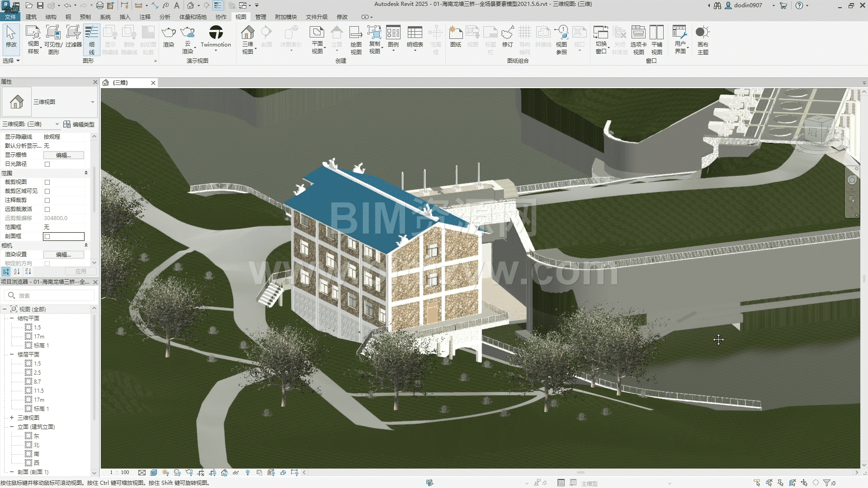Viewport: 868px width, 488px height.
Task: Toggle the Crop View (裁剪视图) checkbox
Action: click(47, 182)
